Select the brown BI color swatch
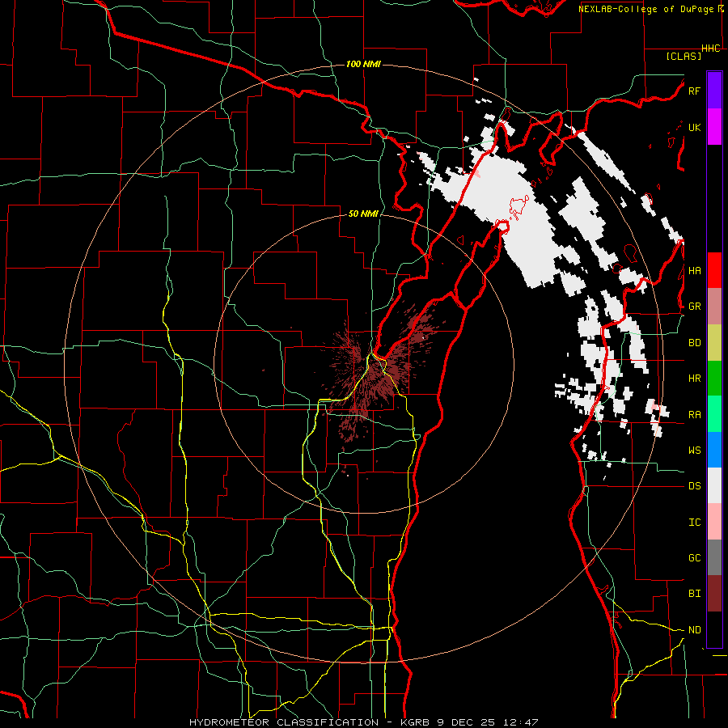Image resolution: width=728 pixels, height=728 pixels. pos(714,594)
